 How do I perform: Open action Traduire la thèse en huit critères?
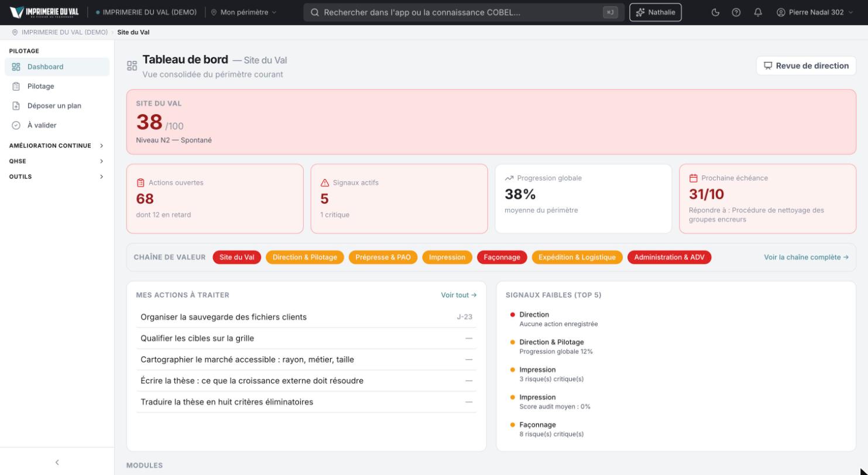pos(306,402)
